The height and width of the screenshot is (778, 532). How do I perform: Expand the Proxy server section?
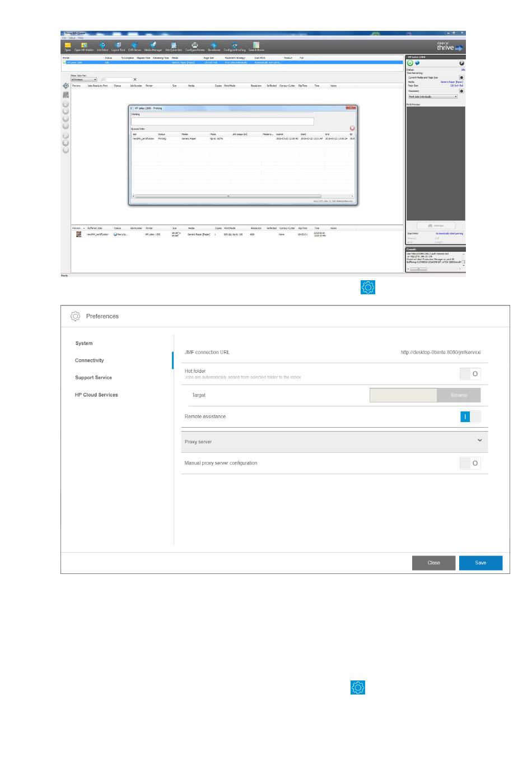tap(334, 442)
